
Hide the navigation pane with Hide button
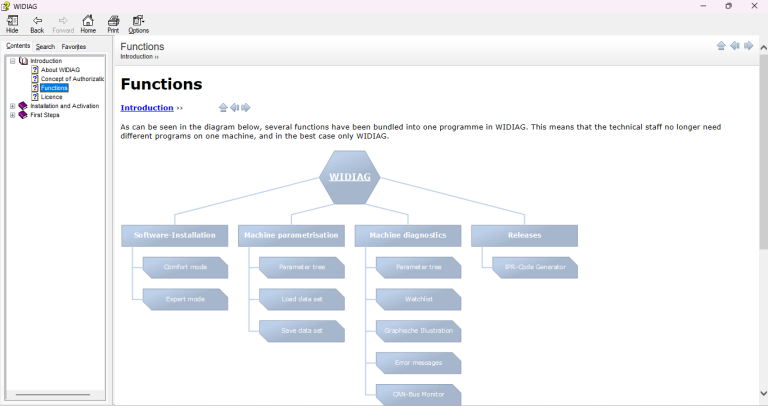click(12, 24)
